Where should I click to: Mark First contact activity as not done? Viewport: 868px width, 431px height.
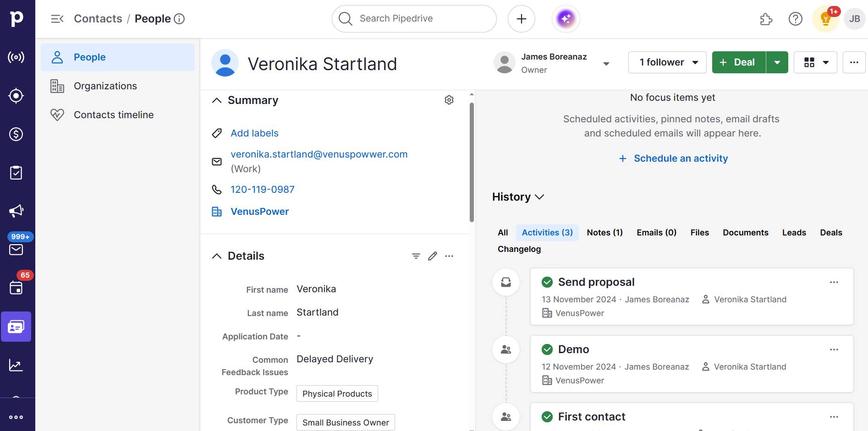tap(547, 417)
